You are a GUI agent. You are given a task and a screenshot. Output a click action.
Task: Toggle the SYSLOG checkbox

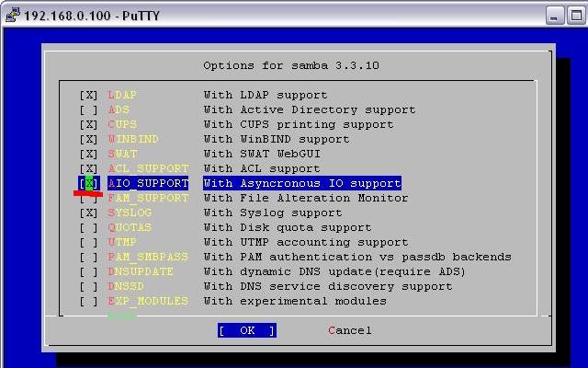[88, 213]
